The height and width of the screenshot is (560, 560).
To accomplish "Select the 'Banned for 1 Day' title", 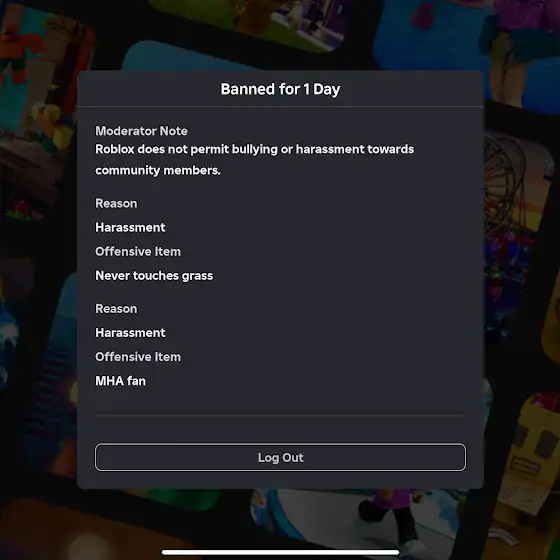I will point(280,89).
